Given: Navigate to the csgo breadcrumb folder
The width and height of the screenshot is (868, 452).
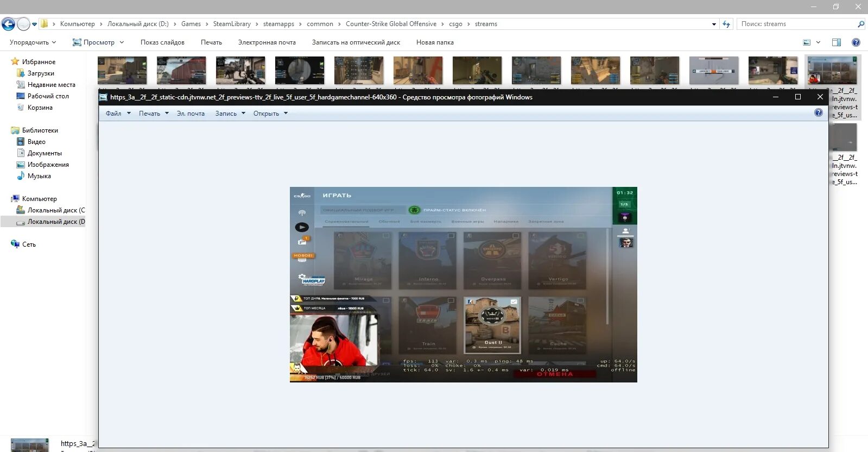Looking at the screenshot, I should coord(455,24).
